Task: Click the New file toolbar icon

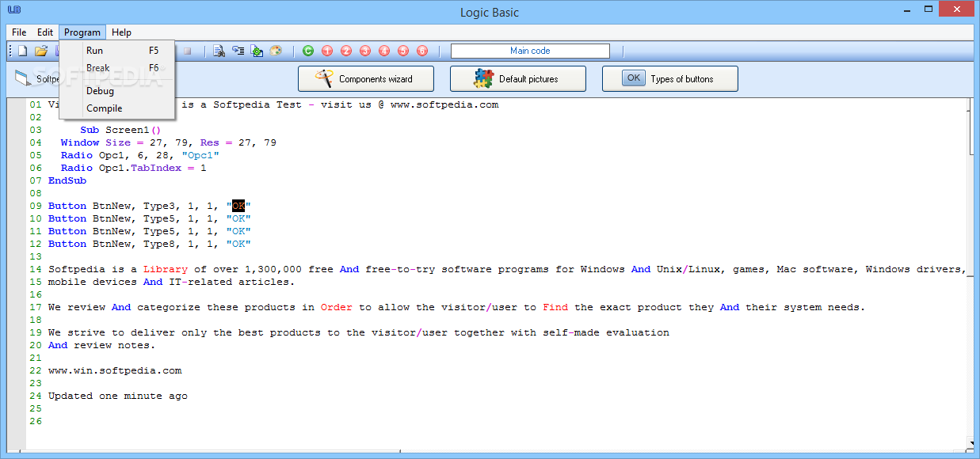Action: pos(23,51)
